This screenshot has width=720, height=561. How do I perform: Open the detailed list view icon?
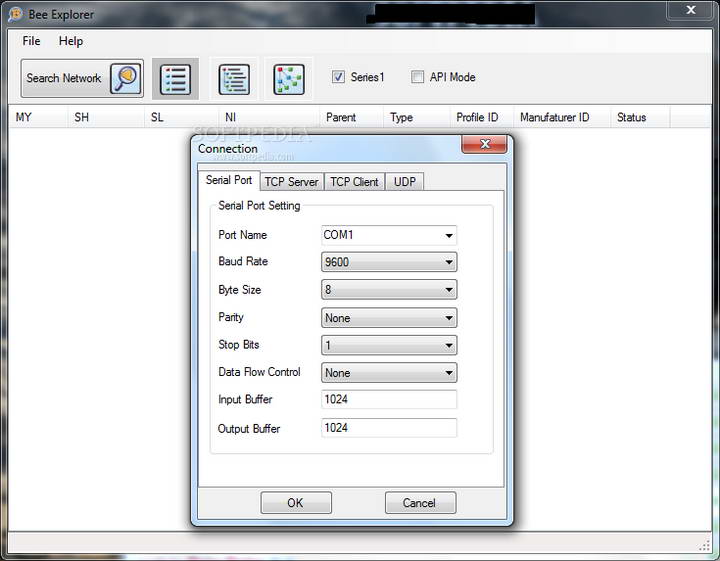(234, 79)
